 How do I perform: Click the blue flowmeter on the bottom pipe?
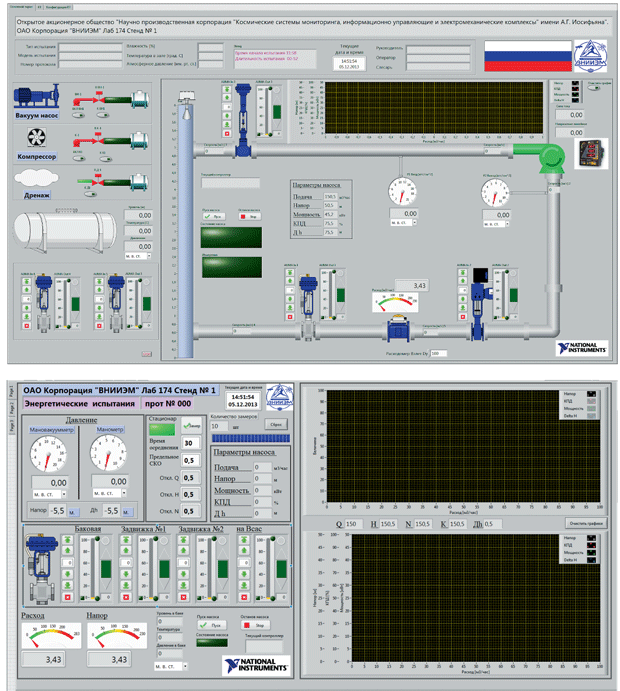[398, 329]
